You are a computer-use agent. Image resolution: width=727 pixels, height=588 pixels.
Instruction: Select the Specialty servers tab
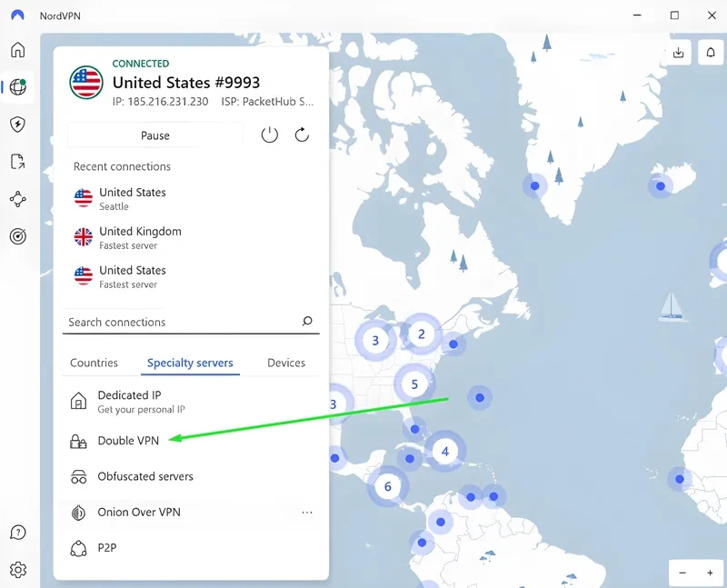[190, 363]
